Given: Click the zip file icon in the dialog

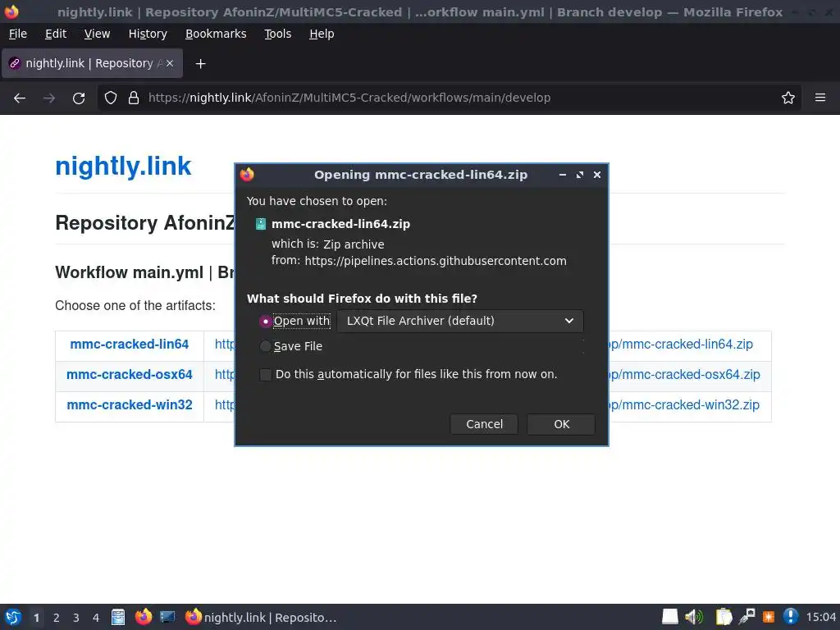Looking at the screenshot, I should [x=260, y=224].
